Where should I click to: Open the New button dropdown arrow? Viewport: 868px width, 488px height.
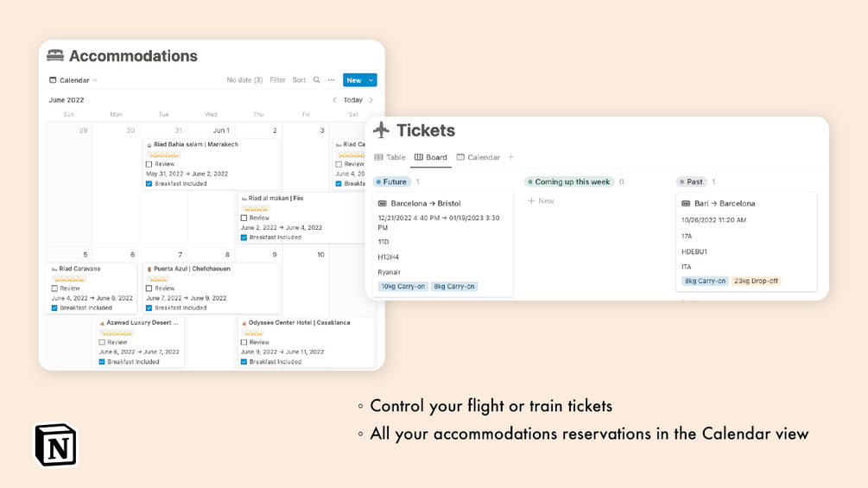pos(371,80)
